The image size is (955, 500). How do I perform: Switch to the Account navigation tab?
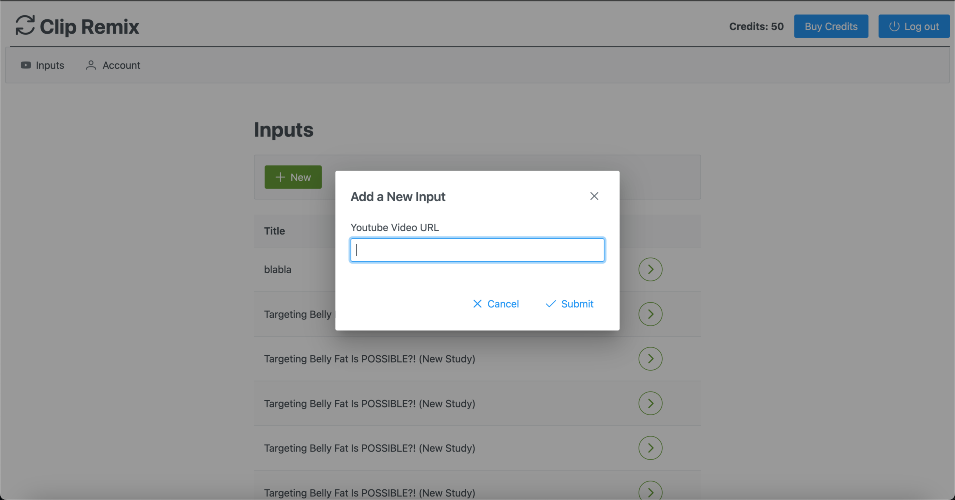pyautogui.click(x=113, y=66)
